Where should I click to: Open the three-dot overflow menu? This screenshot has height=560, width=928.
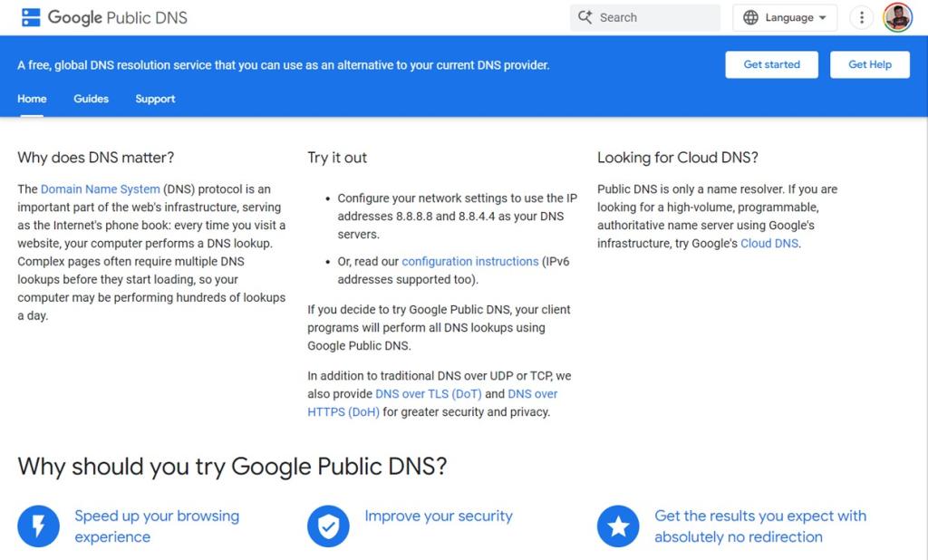tap(861, 16)
